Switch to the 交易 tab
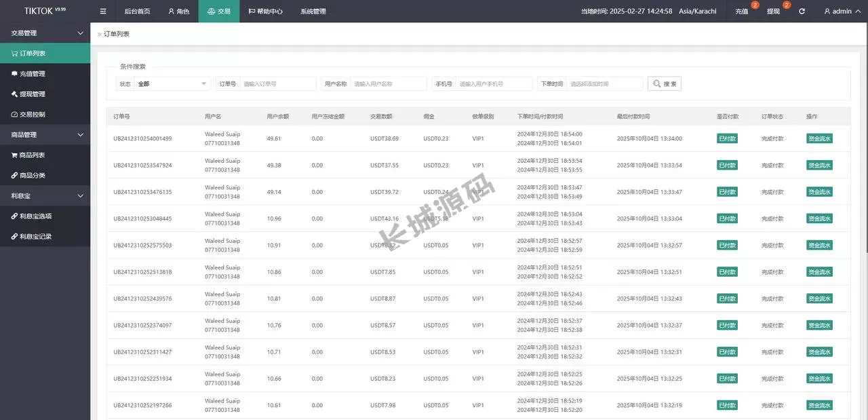Image resolution: width=868 pixels, height=420 pixels. click(x=219, y=12)
